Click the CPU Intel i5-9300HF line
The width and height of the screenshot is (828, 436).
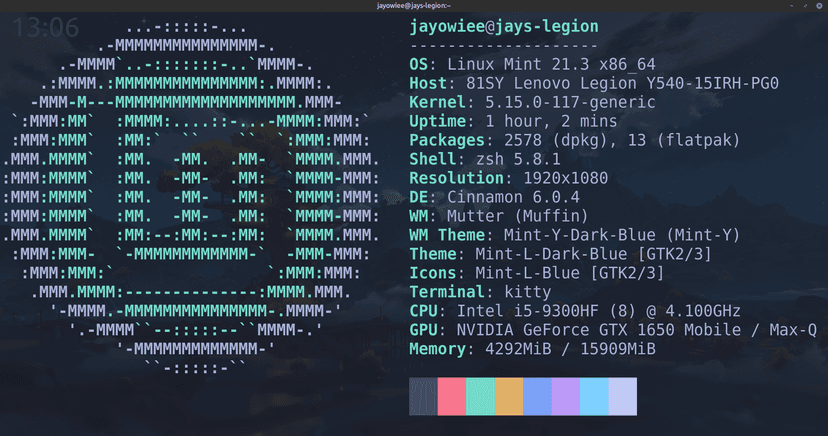click(560, 311)
